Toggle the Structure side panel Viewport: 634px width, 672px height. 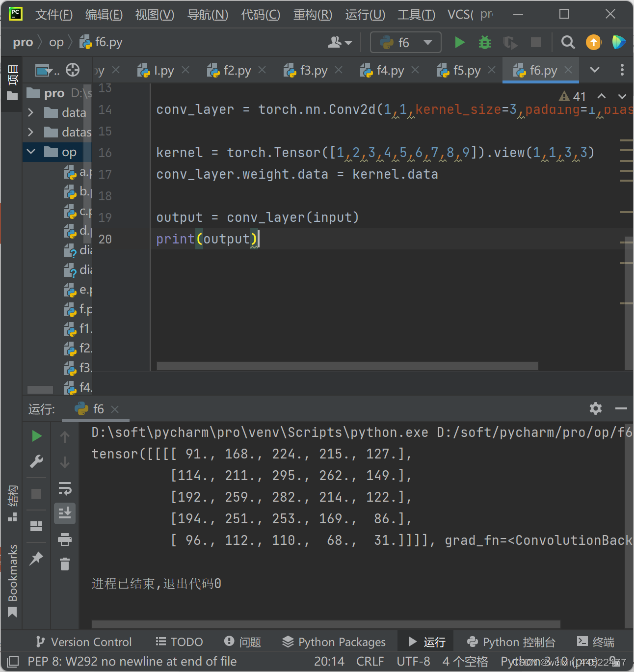(13, 503)
